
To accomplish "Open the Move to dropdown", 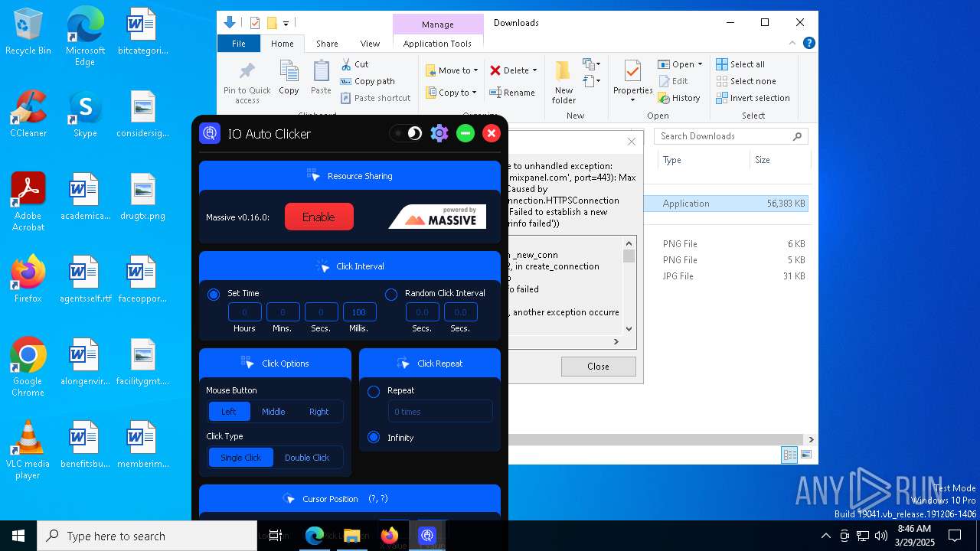I will pyautogui.click(x=452, y=70).
